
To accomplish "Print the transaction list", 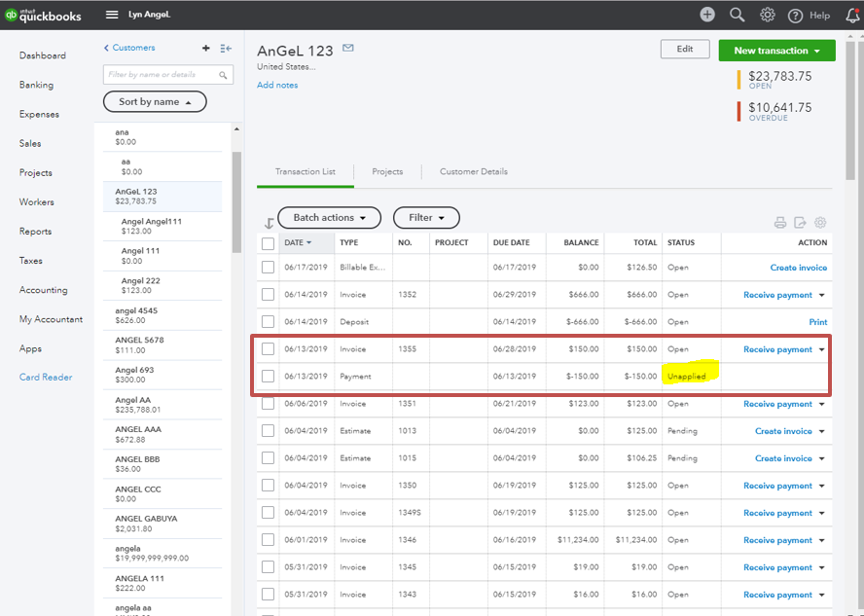I will click(x=779, y=223).
